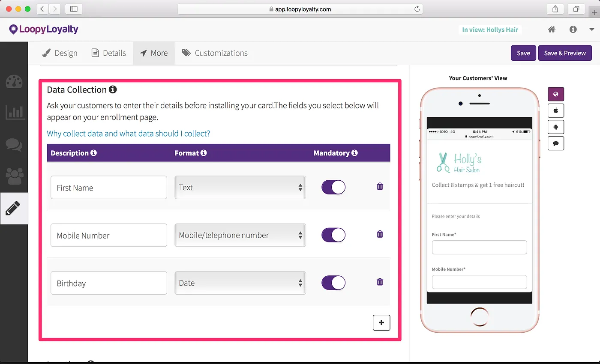Switch preview to web globe view
Viewport: 600px width, 364px height.
(556, 94)
